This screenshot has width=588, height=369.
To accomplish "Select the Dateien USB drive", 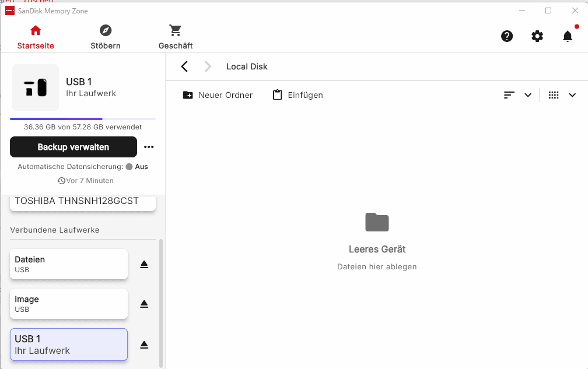I will click(69, 264).
